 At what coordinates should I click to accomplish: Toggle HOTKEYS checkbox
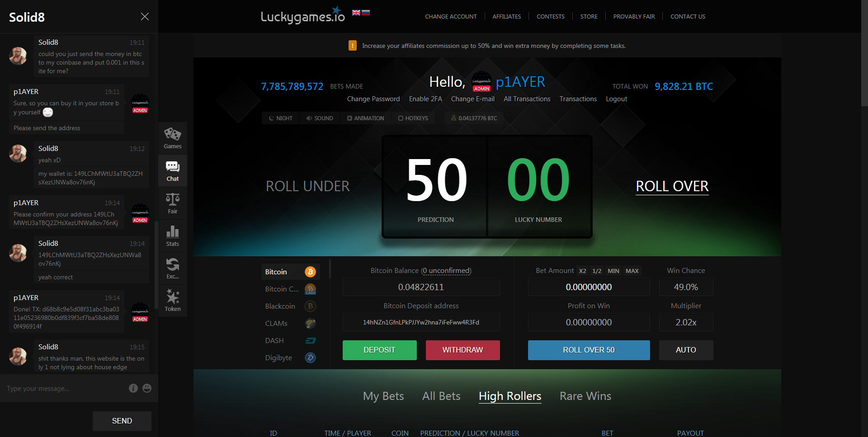tap(413, 118)
